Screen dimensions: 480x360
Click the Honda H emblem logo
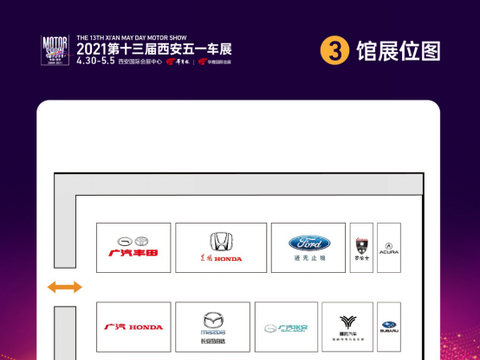[221, 241]
